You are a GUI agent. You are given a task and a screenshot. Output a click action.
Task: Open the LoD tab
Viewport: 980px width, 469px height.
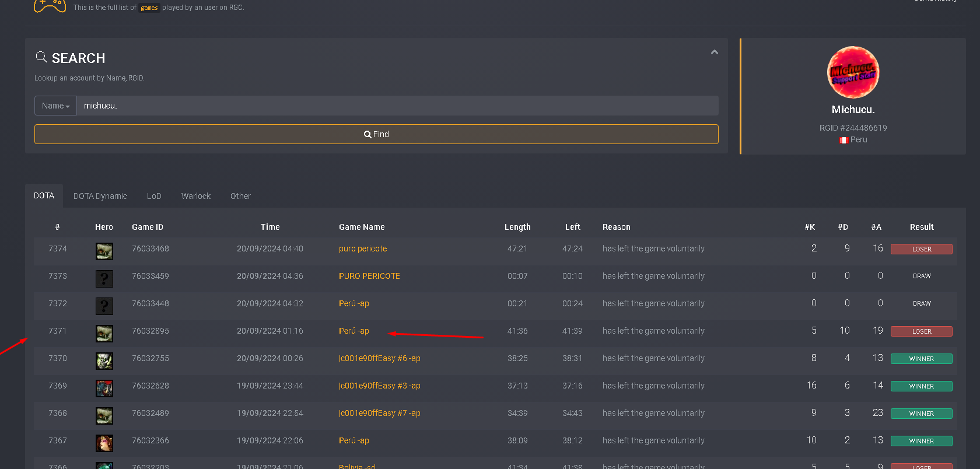tap(154, 196)
